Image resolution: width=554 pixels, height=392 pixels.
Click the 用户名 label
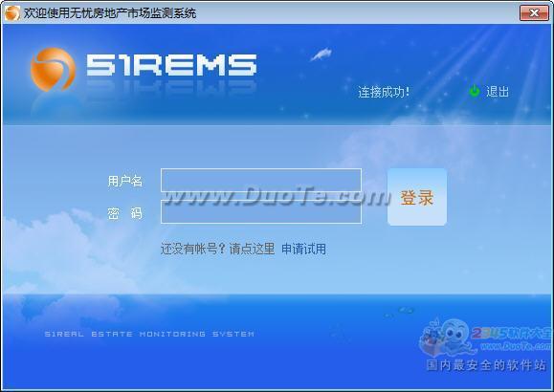pyautogui.click(x=125, y=181)
